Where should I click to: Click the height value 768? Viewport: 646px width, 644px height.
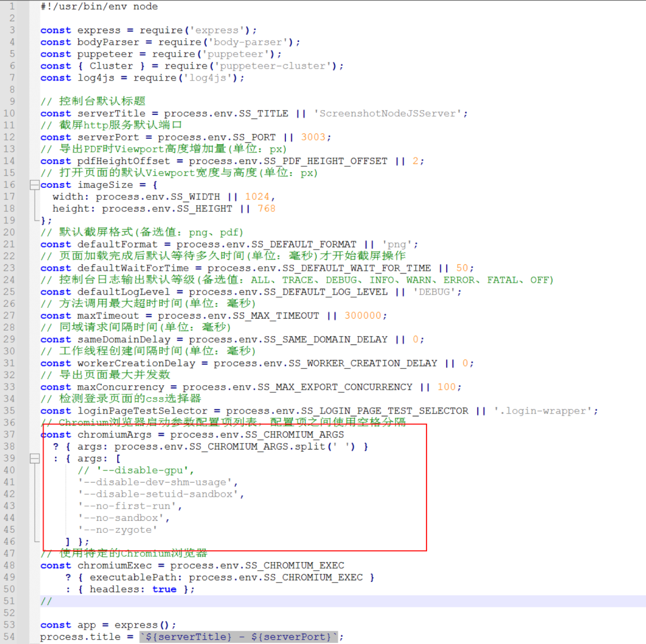coord(267,209)
